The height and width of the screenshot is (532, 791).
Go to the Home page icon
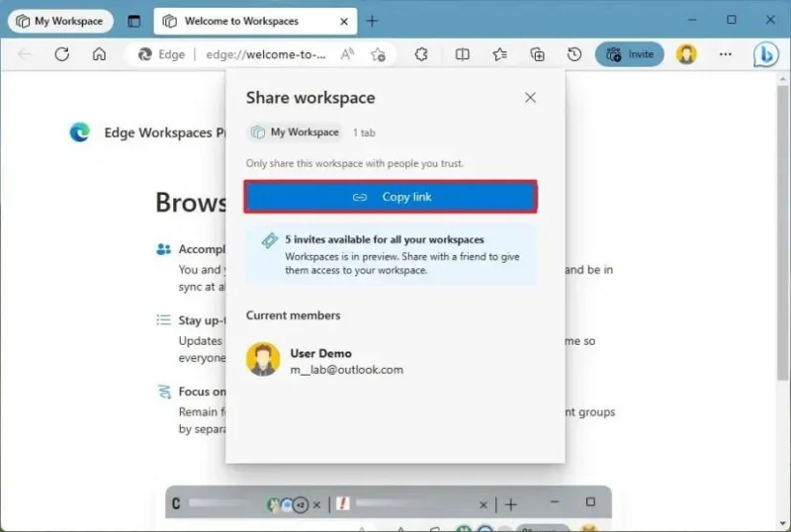99,54
